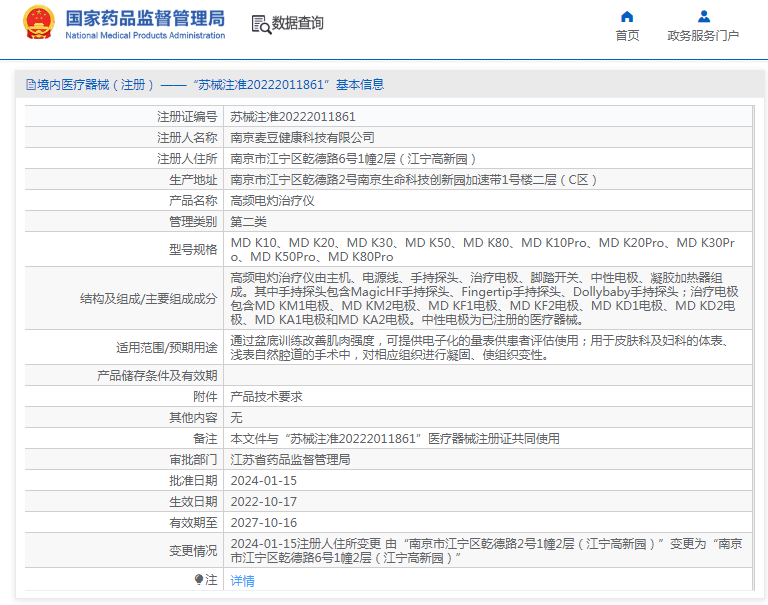The image size is (768, 605).
Task: Click the 注册证编号 row label
Action: 187,117
